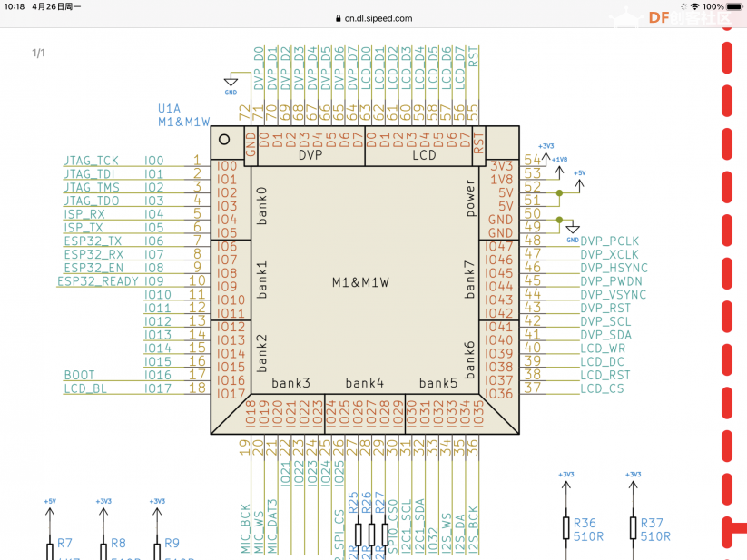Select resistor R36 510R
Image resolution: width=747 pixels, height=560 pixels.
click(584, 529)
